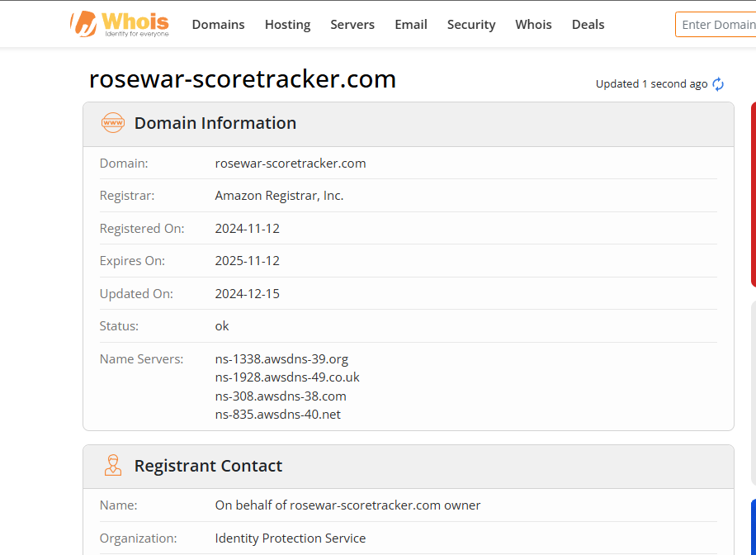
Task: Select Identity Protection Service organization
Action: [291, 538]
